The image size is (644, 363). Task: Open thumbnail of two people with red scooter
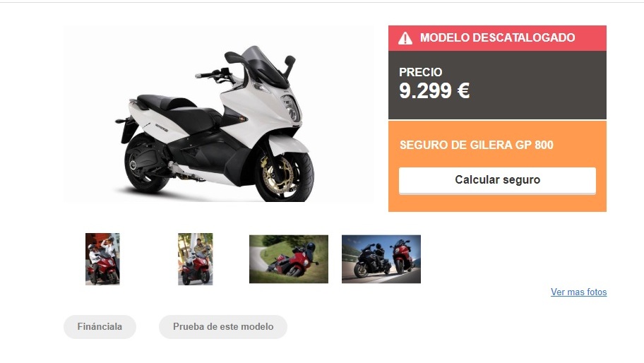(x=102, y=259)
